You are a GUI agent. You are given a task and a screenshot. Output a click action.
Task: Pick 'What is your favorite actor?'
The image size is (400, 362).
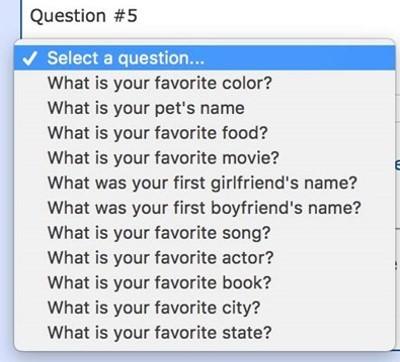click(x=204, y=258)
